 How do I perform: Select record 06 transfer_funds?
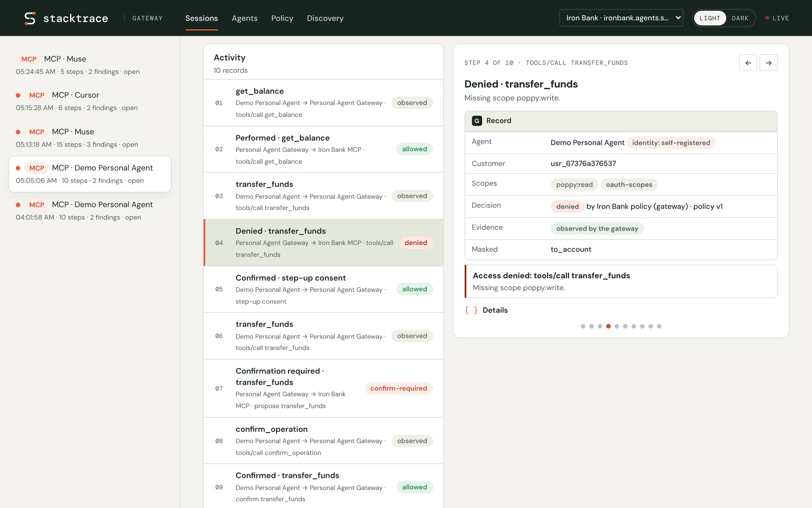tap(323, 336)
